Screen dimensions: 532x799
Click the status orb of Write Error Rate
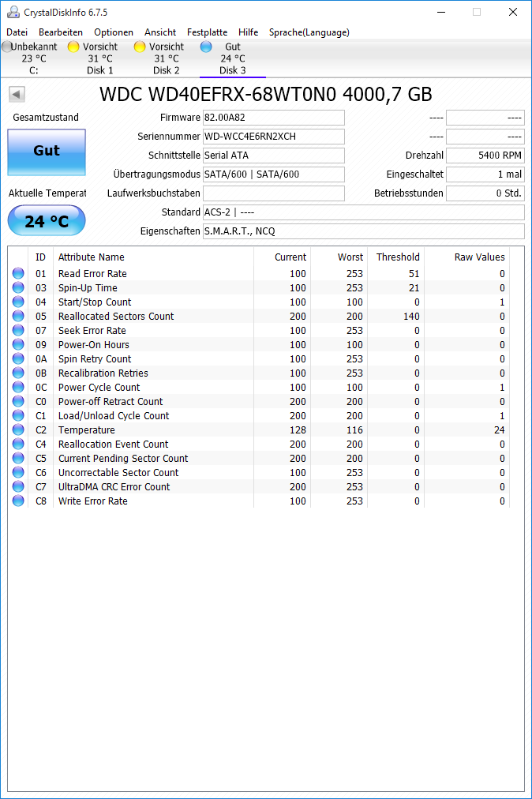[18, 501]
